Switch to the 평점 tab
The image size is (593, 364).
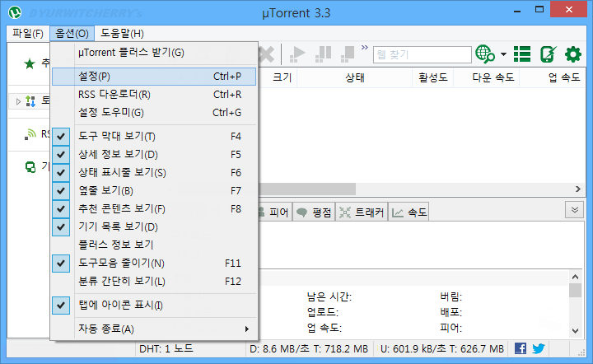pos(314,212)
